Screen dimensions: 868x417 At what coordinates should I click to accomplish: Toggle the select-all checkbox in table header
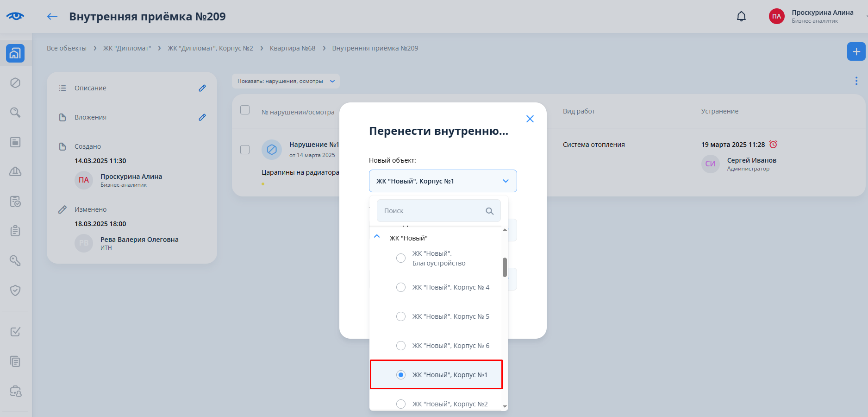(x=245, y=110)
